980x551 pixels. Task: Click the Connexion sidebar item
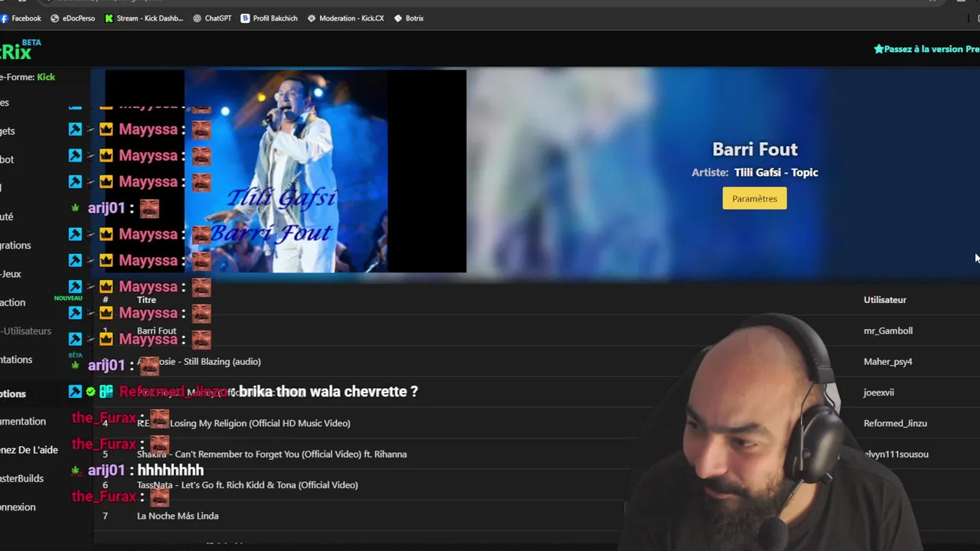[x=18, y=507]
